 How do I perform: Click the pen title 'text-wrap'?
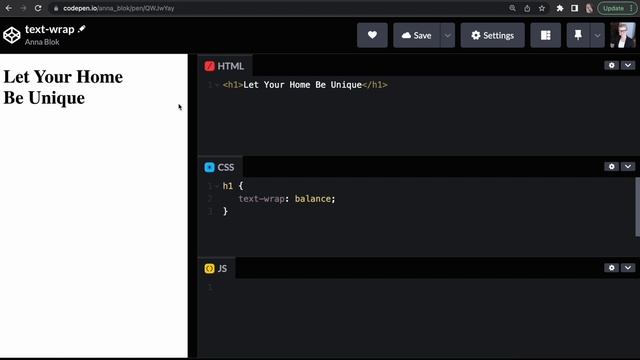pyautogui.click(x=49, y=29)
